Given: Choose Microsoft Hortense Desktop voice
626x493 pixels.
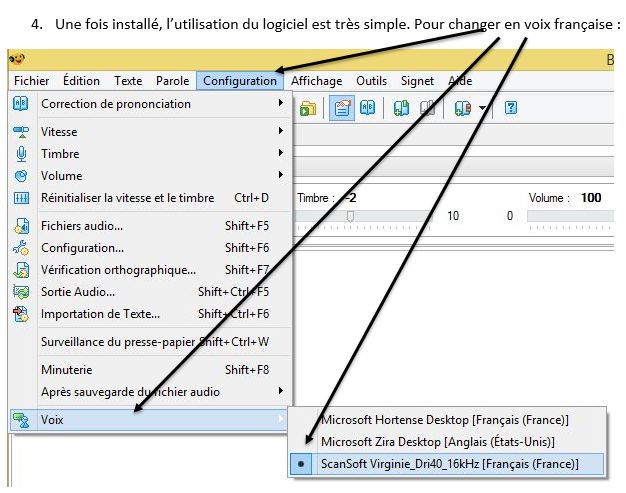Looking at the screenshot, I should [444, 419].
